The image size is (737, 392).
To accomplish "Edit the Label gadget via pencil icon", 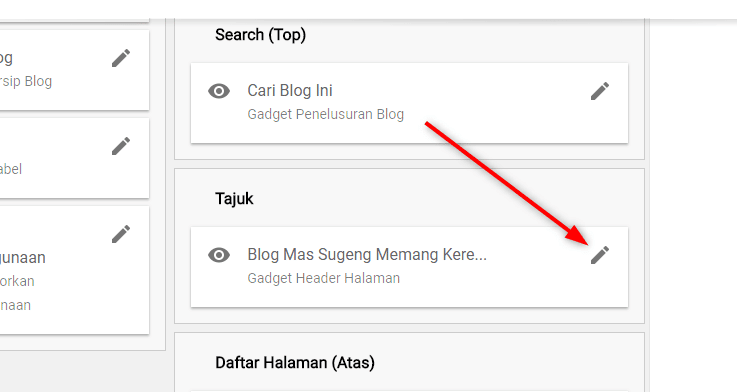I will click(121, 146).
